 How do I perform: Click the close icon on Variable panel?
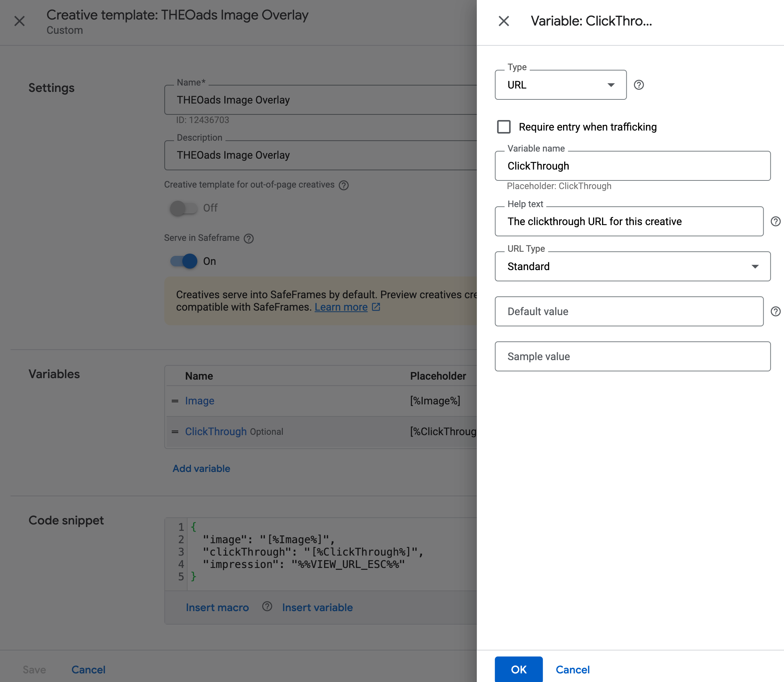pyautogui.click(x=505, y=21)
